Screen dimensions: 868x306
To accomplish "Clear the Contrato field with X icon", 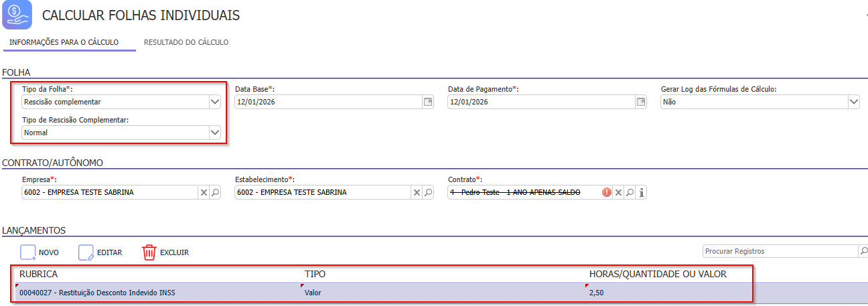I will tap(618, 192).
